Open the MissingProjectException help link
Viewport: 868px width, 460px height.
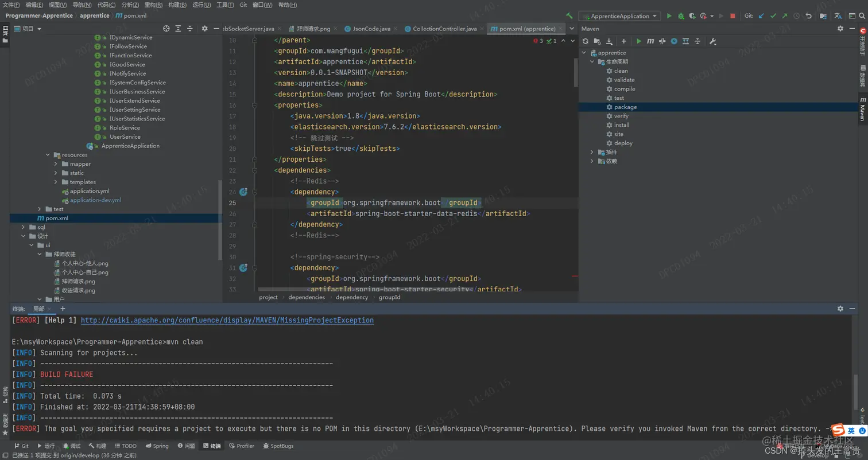click(x=227, y=321)
